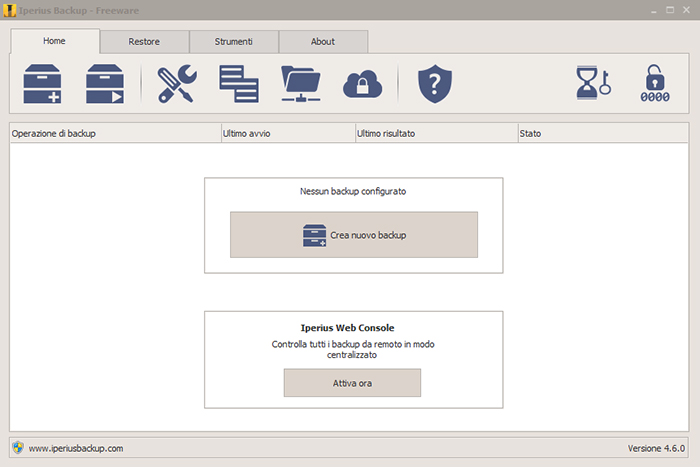Click the network folder FTP client icon

tap(301, 84)
